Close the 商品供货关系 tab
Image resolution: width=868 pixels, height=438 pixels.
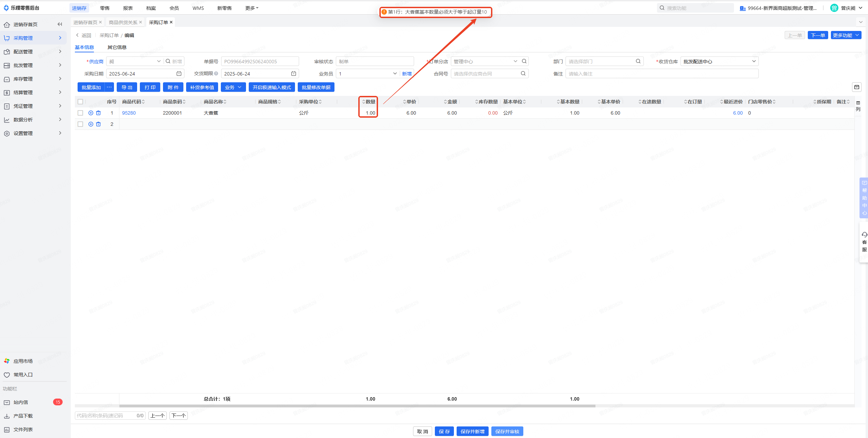point(140,22)
